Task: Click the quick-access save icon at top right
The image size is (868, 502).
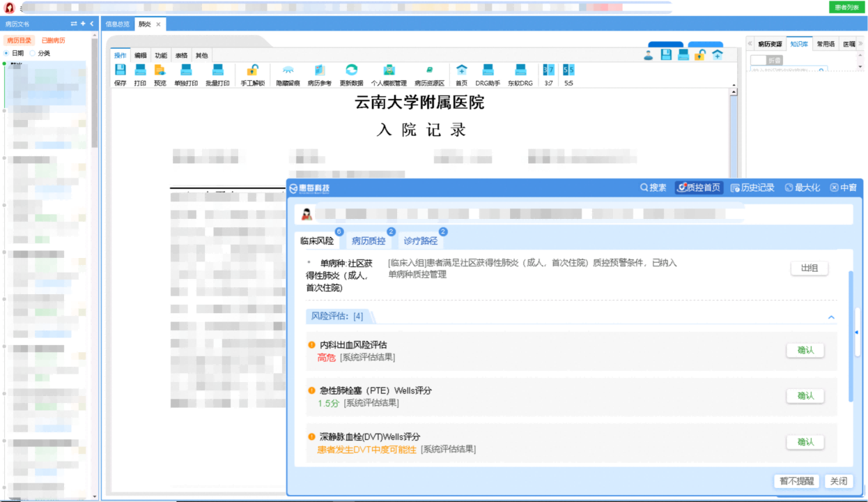Action: (666, 55)
